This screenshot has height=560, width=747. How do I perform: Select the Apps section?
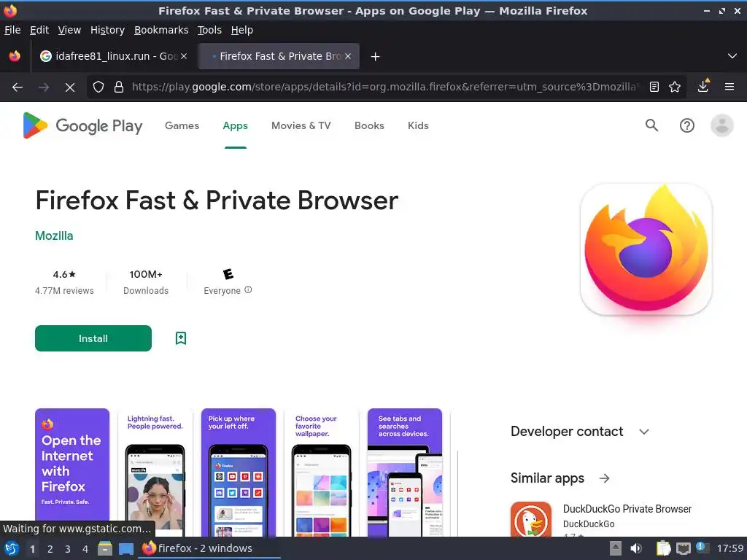pos(236,125)
